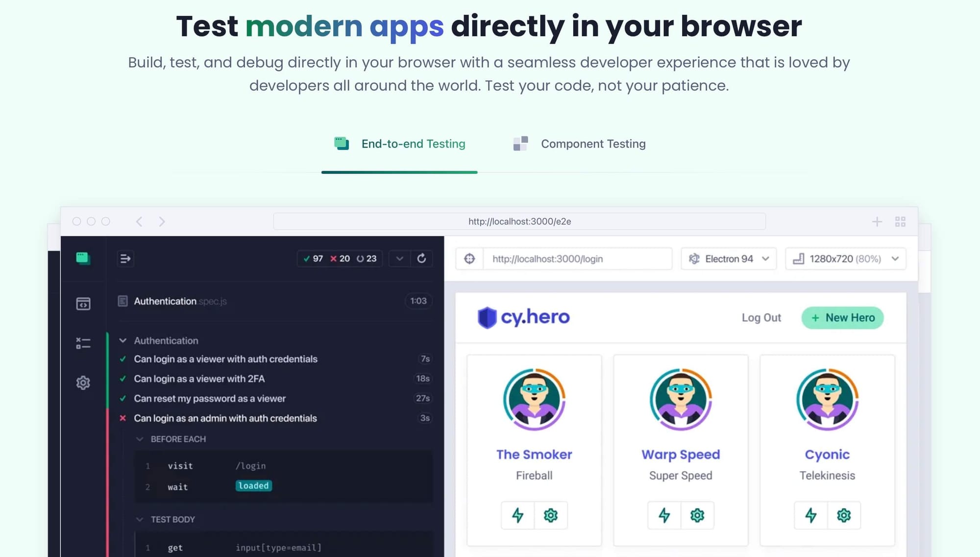Open the test stats chevron dropdown
This screenshot has width=980, height=557.
tap(399, 258)
